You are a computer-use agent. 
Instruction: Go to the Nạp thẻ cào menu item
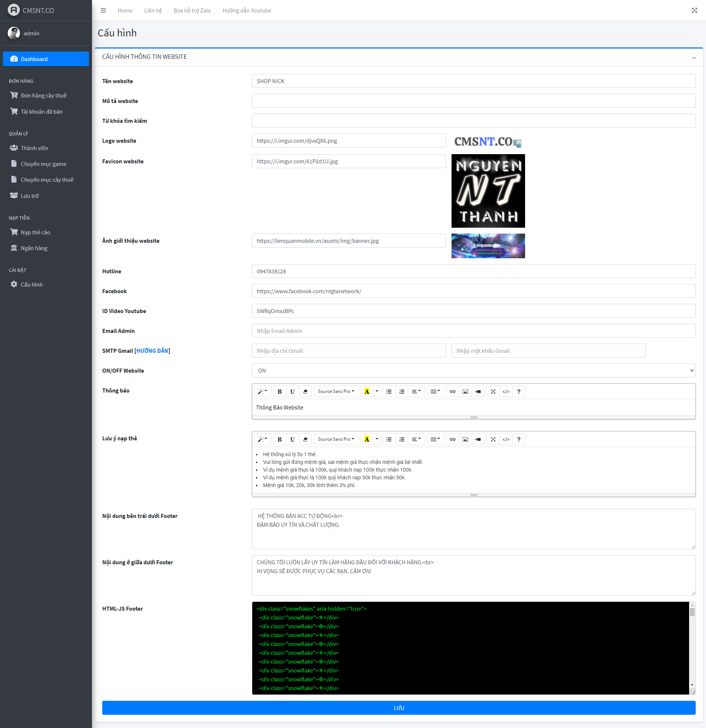35,232
